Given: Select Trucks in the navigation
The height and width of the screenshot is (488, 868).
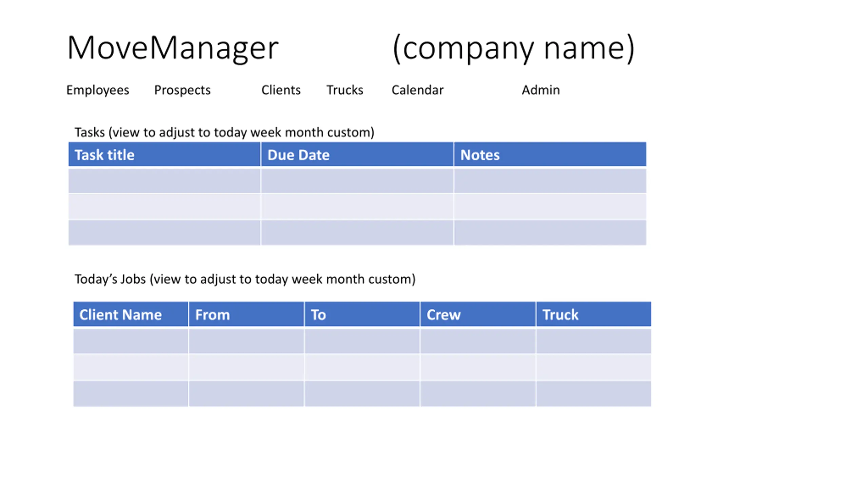Looking at the screenshot, I should [x=344, y=90].
